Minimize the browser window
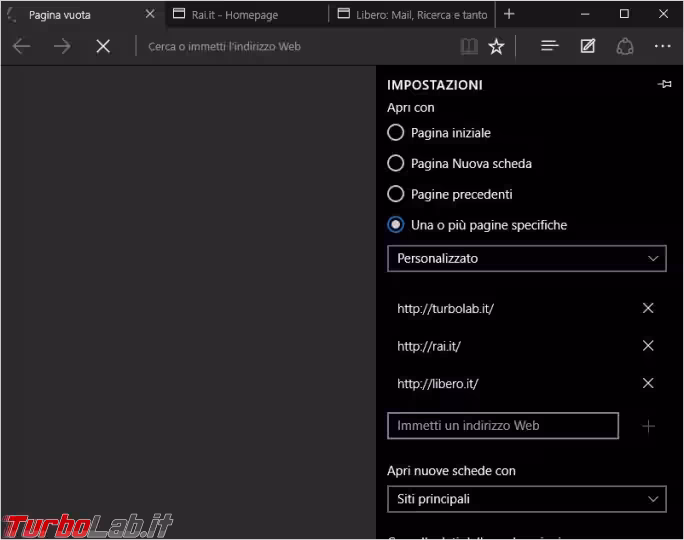This screenshot has height=540, width=684. point(585,14)
